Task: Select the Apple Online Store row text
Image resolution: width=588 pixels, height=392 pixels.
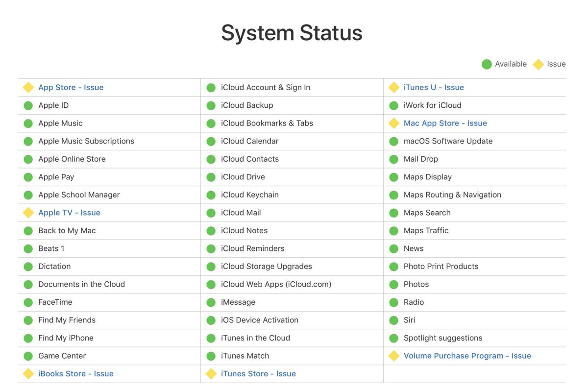Action: (72, 159)
